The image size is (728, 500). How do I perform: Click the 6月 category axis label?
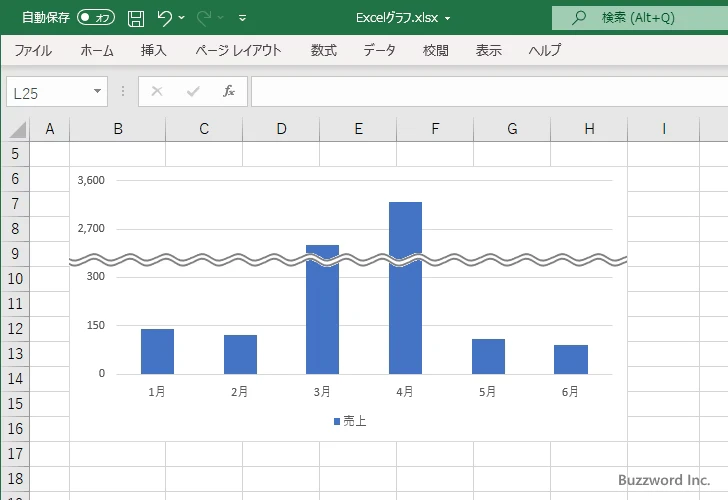(x=570, y=392)
